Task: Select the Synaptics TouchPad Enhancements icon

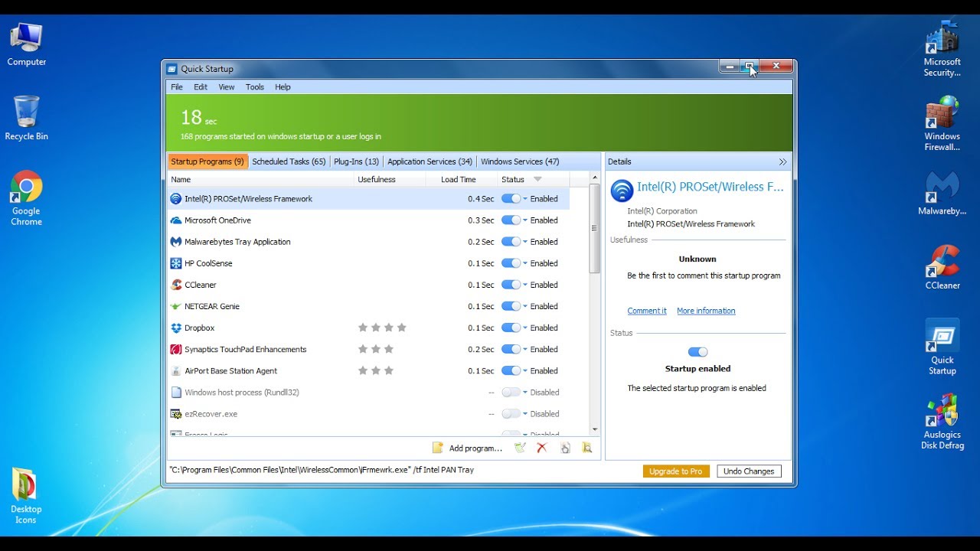Action: coord(176,349)
